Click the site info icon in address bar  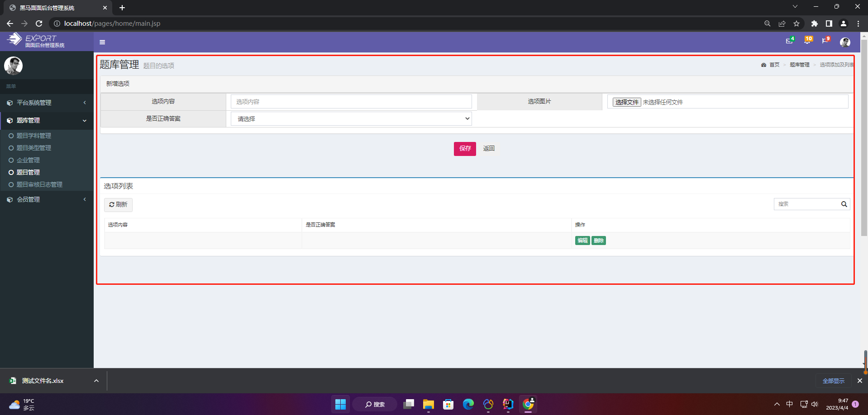click(57, 24)
